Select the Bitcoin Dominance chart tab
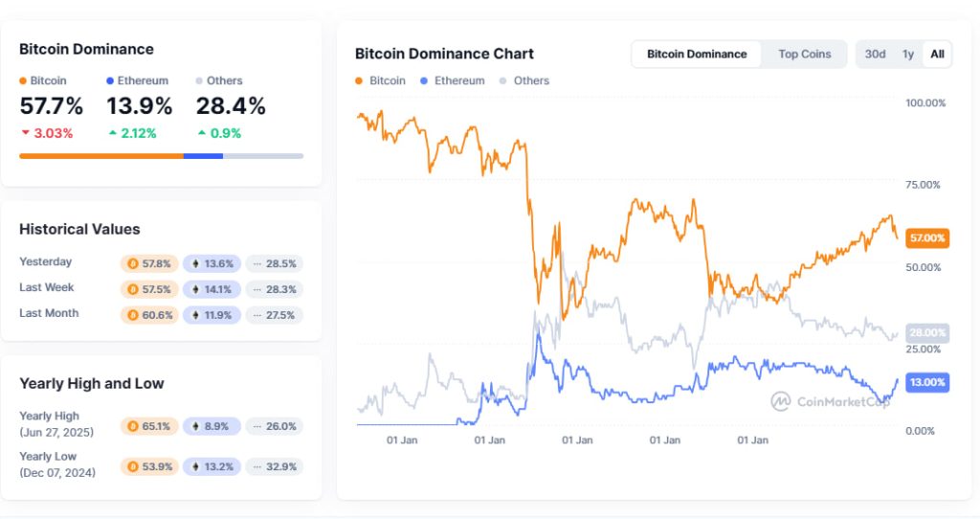This screenshot has width=980, height=519. click(x=697, y=54)
